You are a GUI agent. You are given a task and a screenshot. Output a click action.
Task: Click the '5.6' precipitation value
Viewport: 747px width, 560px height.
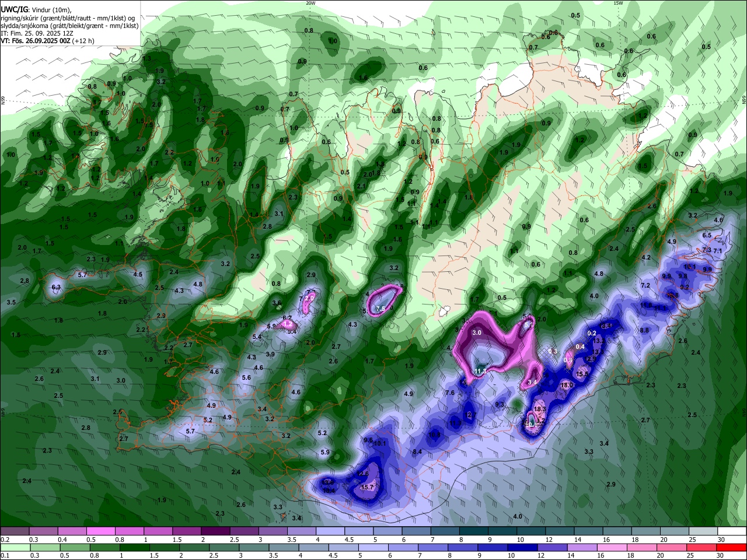click(x=246, y=378)
